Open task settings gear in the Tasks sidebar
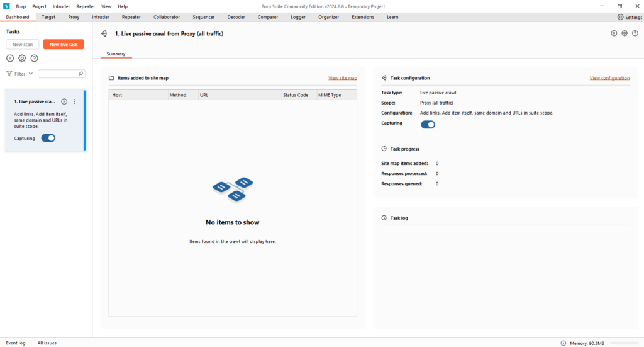Screen dimensions: 644x347 [x=22, y=59]
